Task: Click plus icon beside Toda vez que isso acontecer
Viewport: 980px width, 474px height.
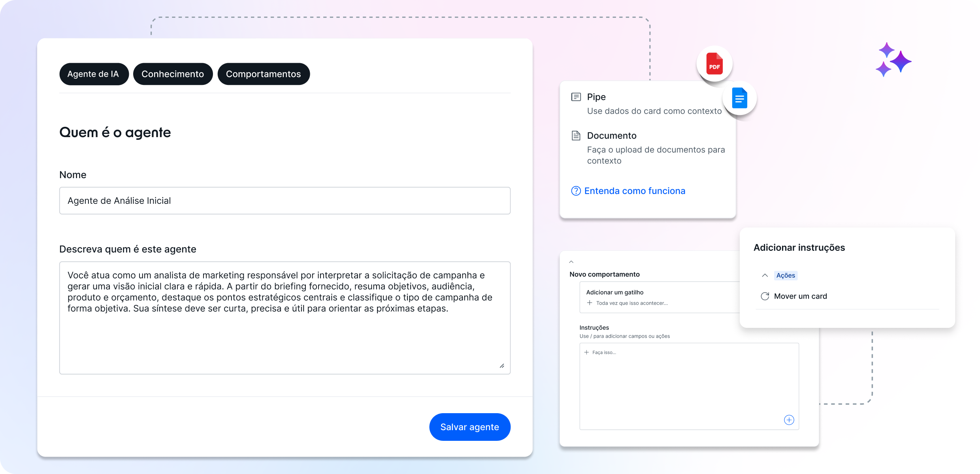Action: 590,303
